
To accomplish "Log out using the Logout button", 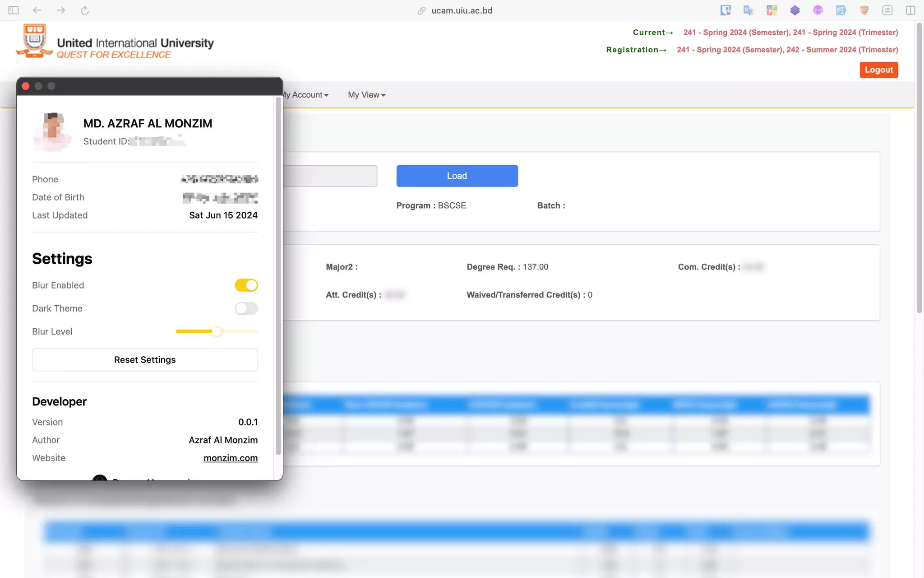I will (878, 70).
